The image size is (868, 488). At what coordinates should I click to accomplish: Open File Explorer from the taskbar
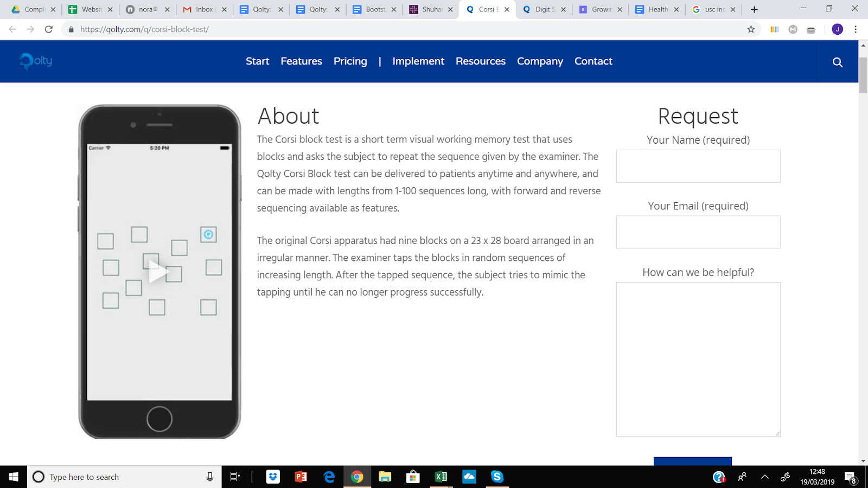(385, 477)
